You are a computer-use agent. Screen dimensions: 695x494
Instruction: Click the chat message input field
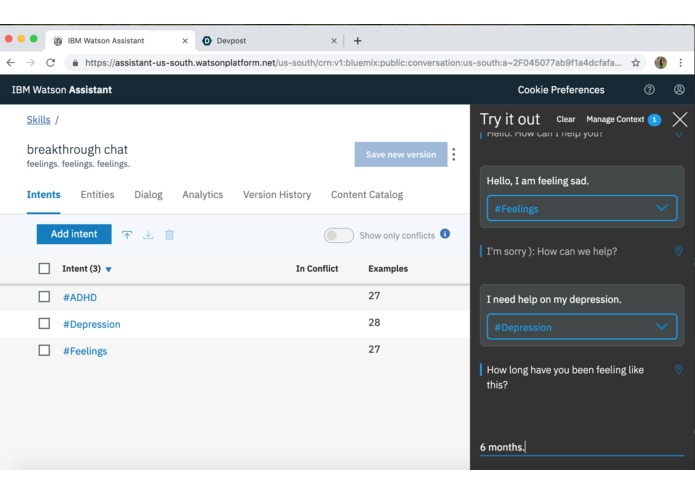tap(582, 447)
